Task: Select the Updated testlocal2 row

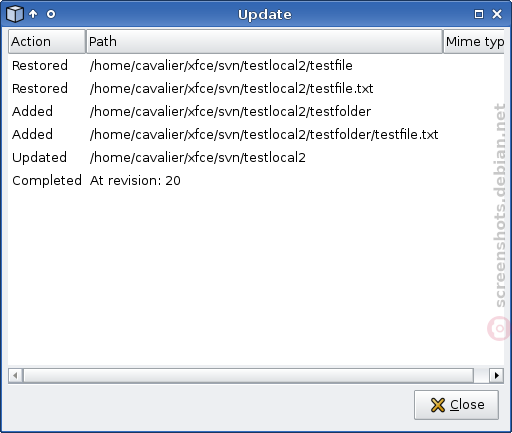Action: tap(256, 157)
